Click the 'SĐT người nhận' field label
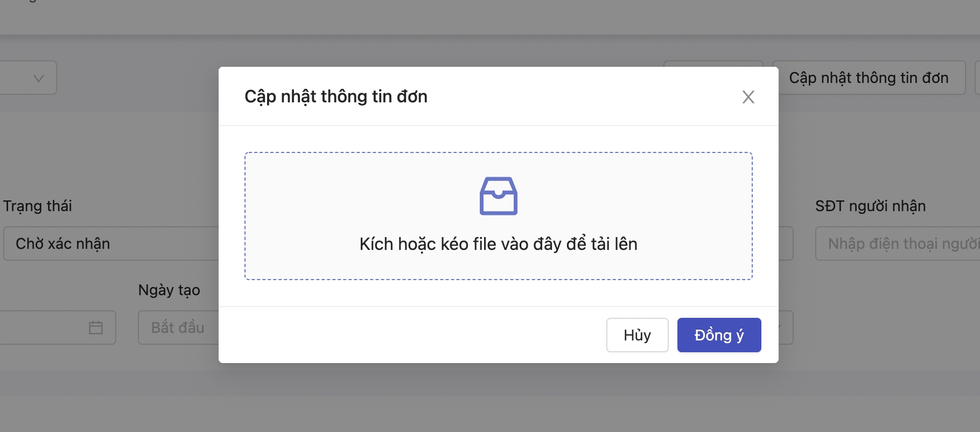 click(870, 206)
